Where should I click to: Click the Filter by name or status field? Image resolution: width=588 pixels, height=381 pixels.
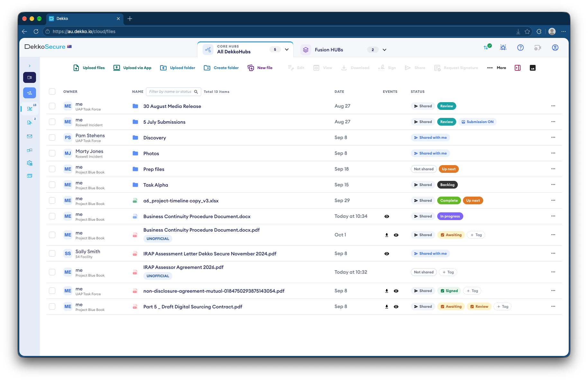point(174,92)
